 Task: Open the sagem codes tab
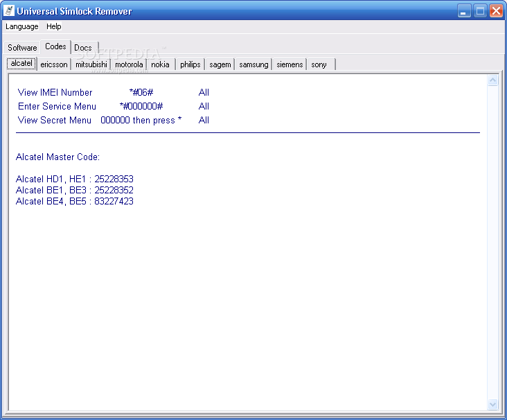click(x=220, y=64)
